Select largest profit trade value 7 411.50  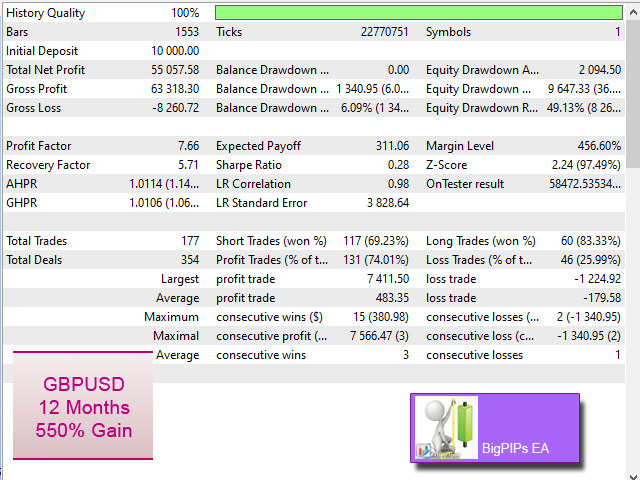[x=388, y=279]
